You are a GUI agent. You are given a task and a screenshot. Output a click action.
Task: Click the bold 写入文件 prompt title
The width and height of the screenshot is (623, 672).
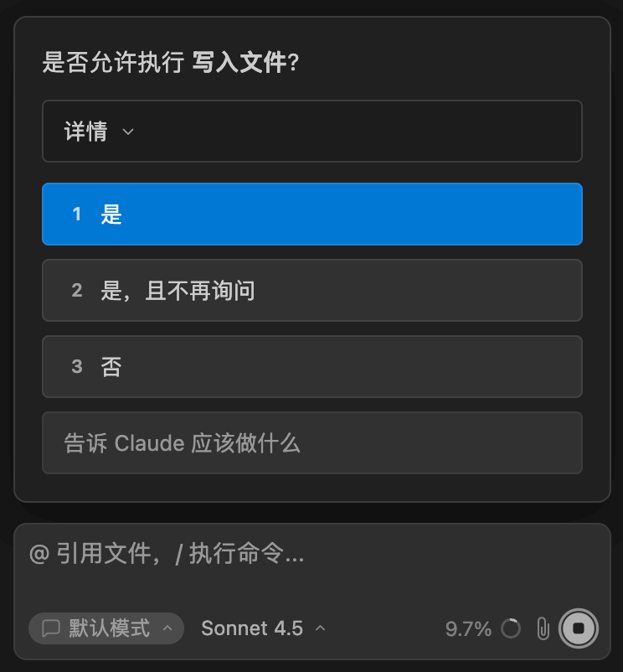[239, 63]
